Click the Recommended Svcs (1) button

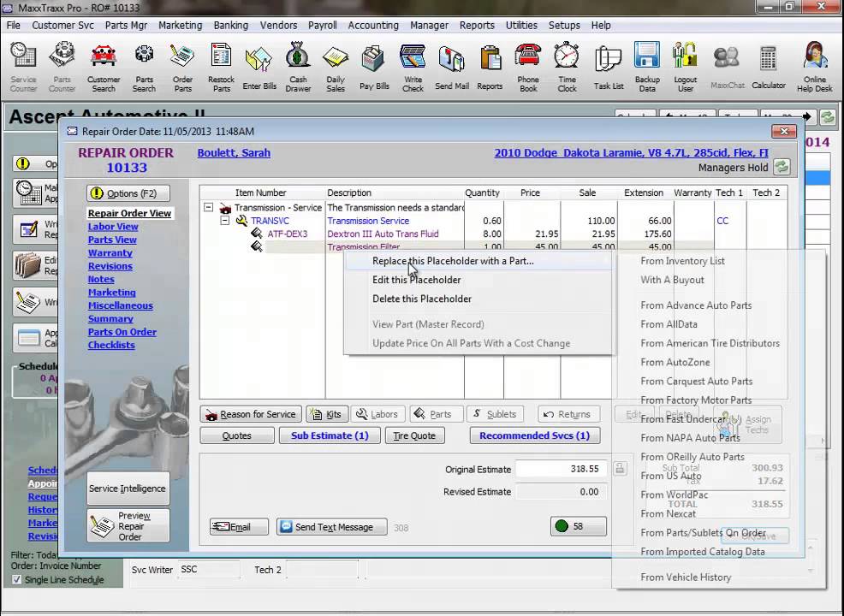534,435
